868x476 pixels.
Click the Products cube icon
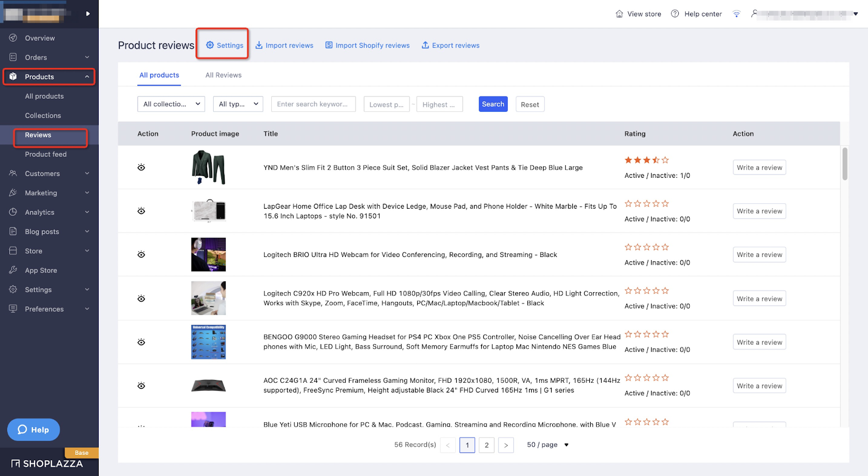13,76
